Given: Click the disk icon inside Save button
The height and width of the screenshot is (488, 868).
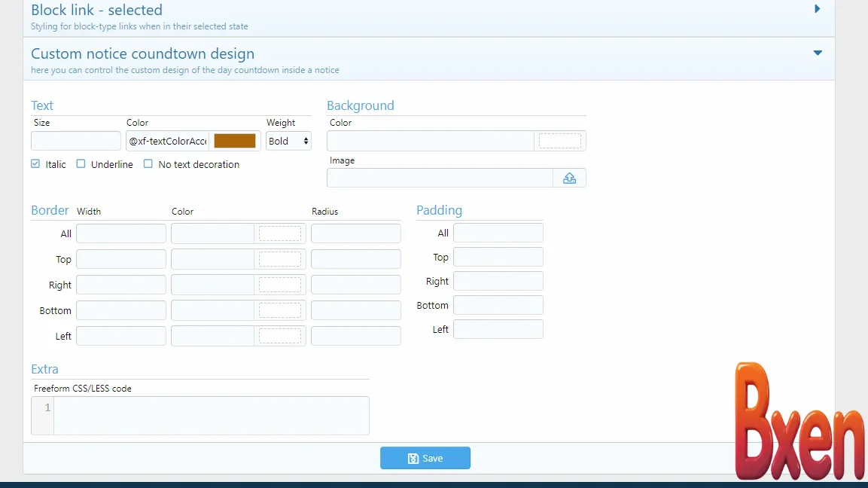Looking at the screenshot, I should [x=413, y=458].
